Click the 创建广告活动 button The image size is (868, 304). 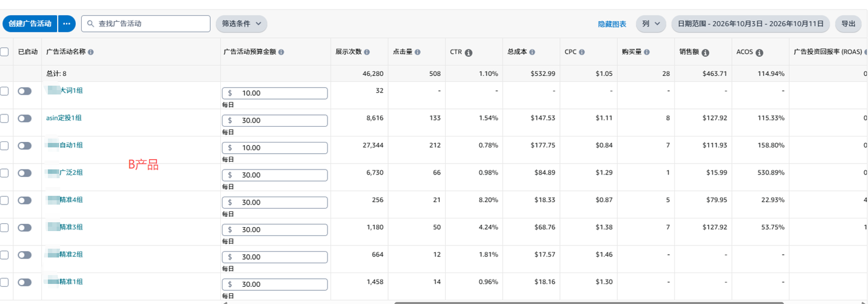point(30,23)
